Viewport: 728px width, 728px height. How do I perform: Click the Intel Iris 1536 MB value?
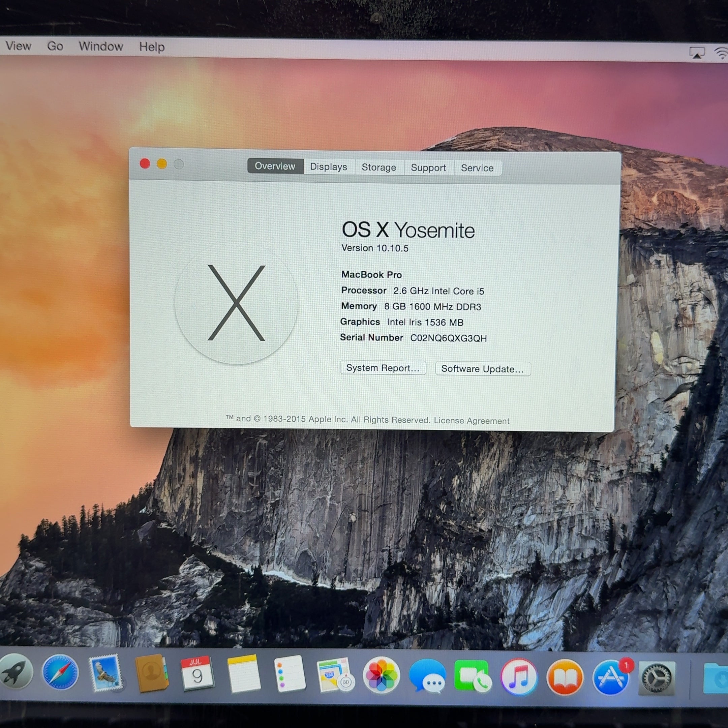[425, 322]
